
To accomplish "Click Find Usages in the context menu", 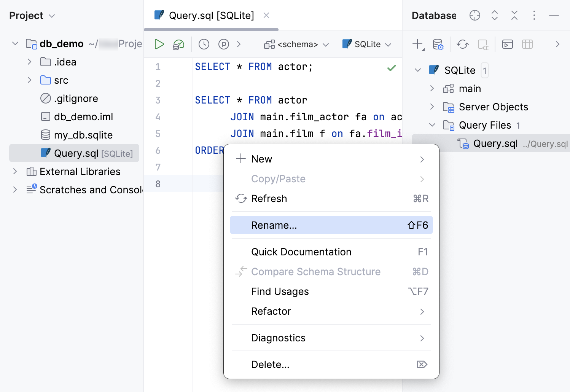I will [280, 292].
